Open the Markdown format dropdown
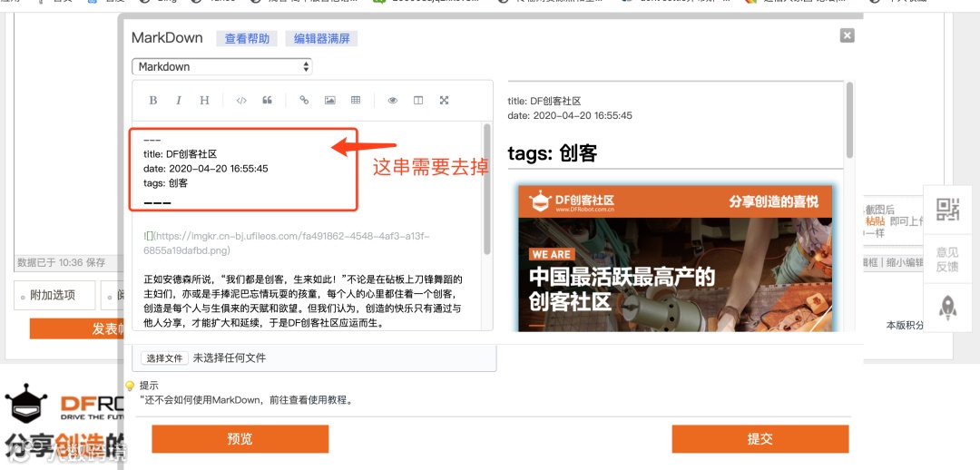 (x=222, y=67)
